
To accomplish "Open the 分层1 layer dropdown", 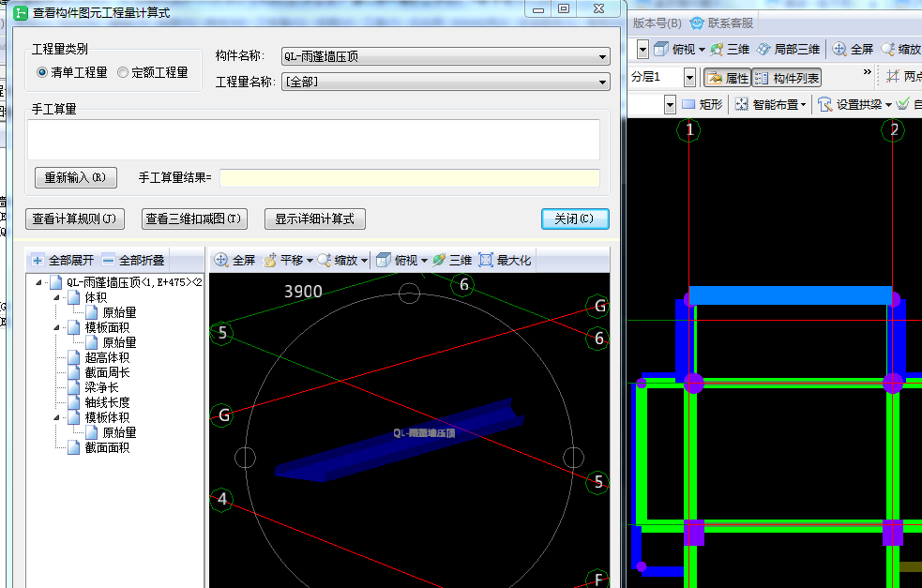I will point(689,77).
